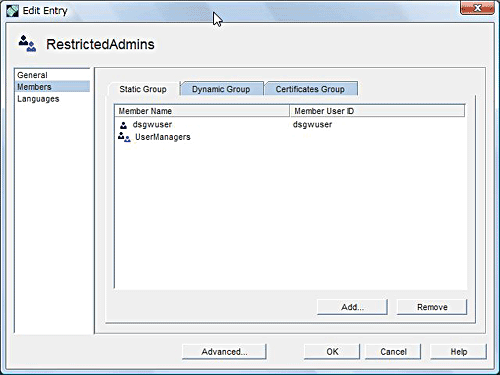The width and height of the screenshot is (500, 375).
Task: Click the user icon beside dsgwuser
Action: [x=123, y=125]
